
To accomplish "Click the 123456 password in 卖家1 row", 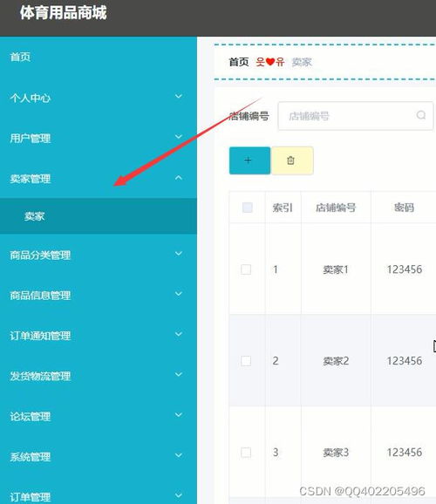I will point(404,269).
